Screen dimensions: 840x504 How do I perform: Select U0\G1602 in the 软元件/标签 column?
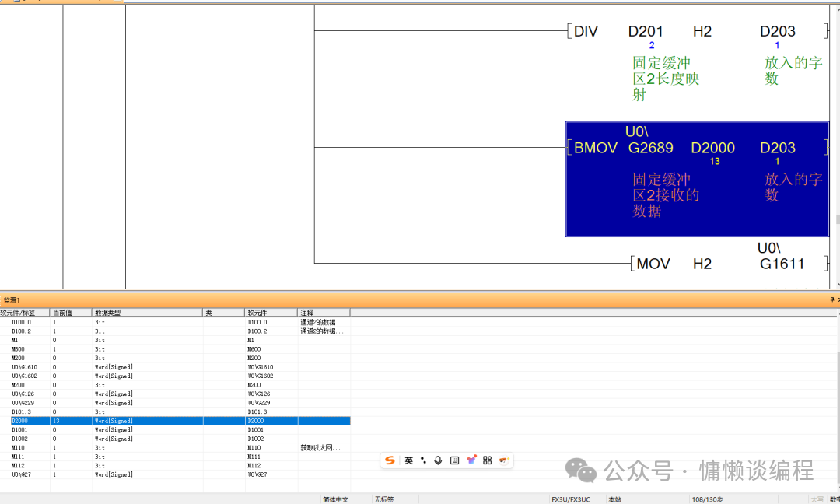pyautogui.click(x=25, y=376)
